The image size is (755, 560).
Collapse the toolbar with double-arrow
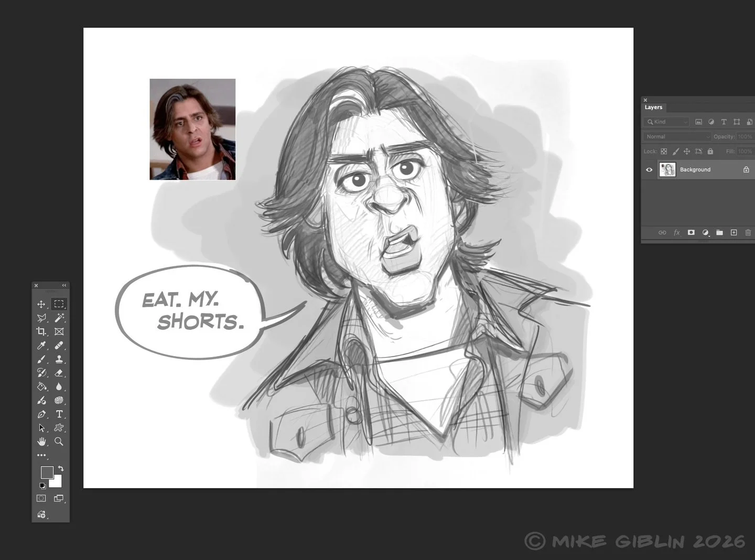click(64, 285)
